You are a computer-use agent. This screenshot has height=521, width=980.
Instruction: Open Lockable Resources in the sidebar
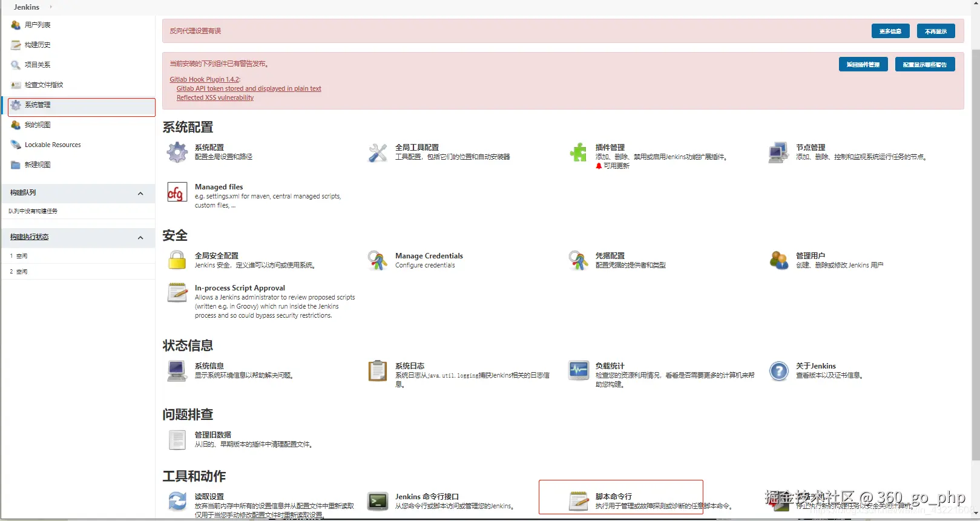point(53,145)
